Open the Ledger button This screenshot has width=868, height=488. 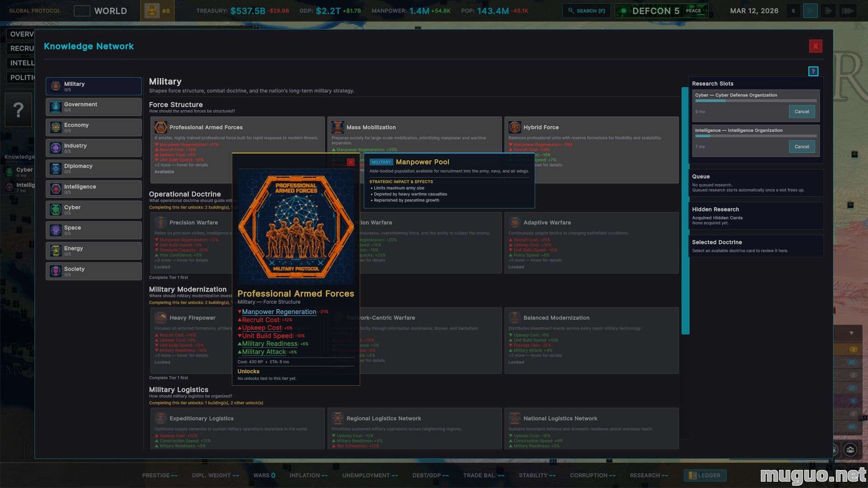(705, 475)
